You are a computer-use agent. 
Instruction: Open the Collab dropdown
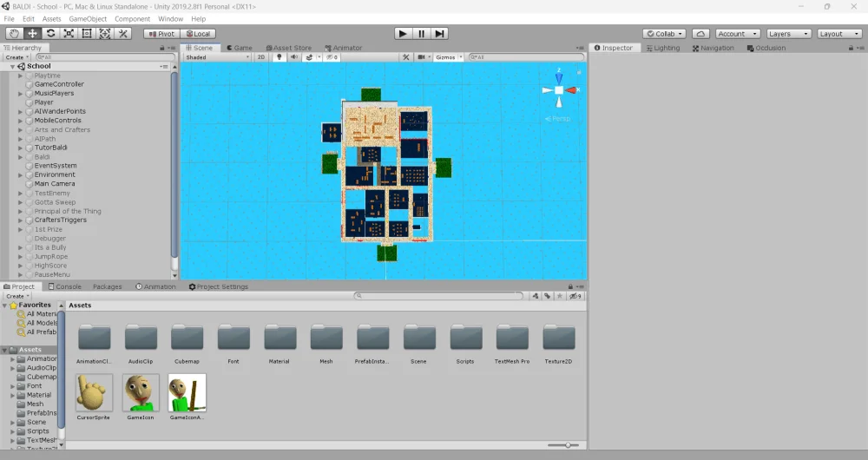tap(665, 34)
